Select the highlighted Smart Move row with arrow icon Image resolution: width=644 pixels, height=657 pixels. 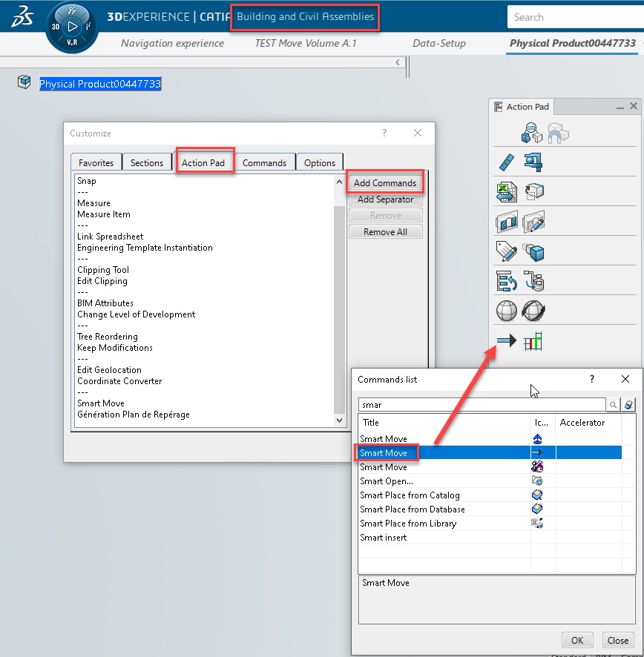coord(490,452)
